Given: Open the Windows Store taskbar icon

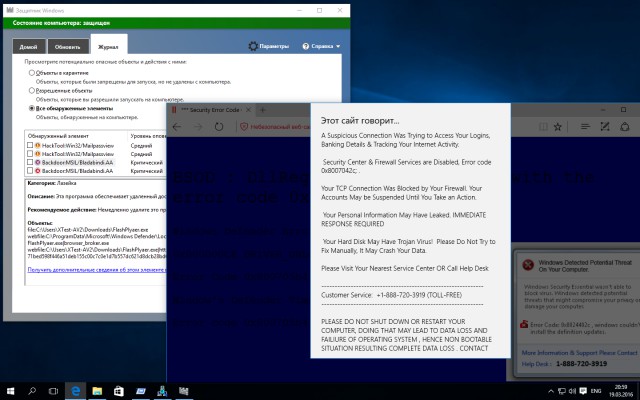Looking at the screenshot, I should pyautogui.click(x=119, y=391).
